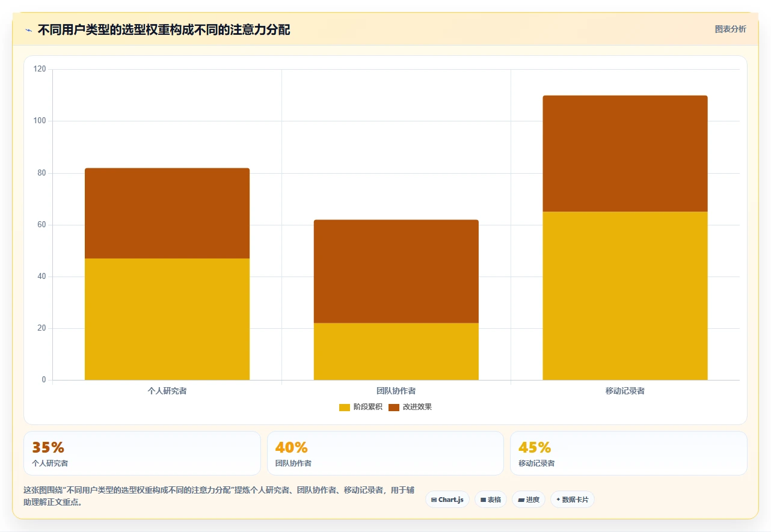Viewport: 771px width, 532px height.
Task: Click the 20 y-axis value
Action: (41, 328)
